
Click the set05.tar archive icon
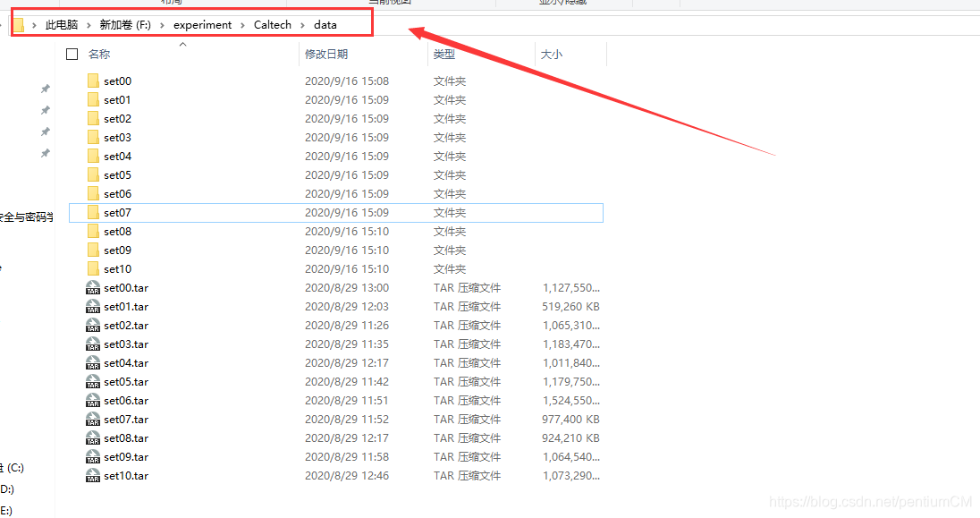[x=93, y=382]
